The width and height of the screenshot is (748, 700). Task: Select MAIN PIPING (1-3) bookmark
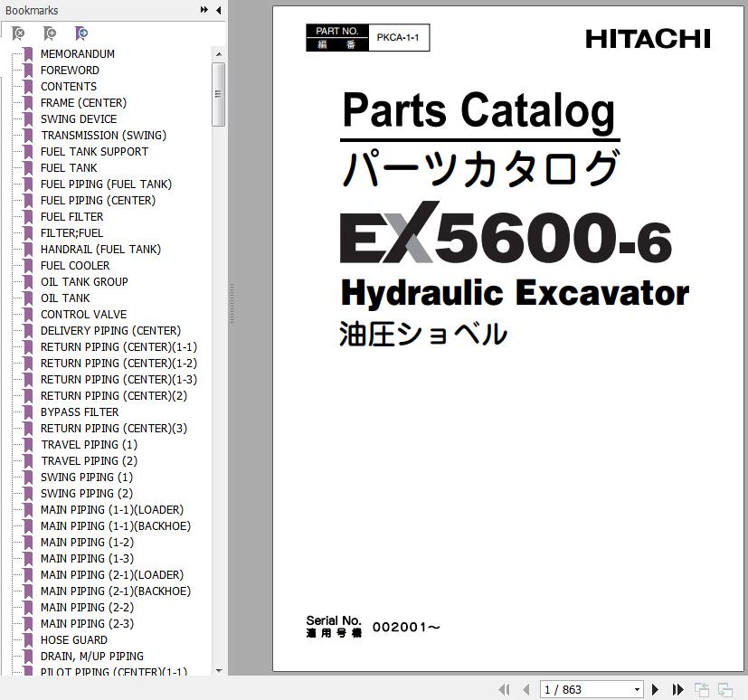point(88,558)
